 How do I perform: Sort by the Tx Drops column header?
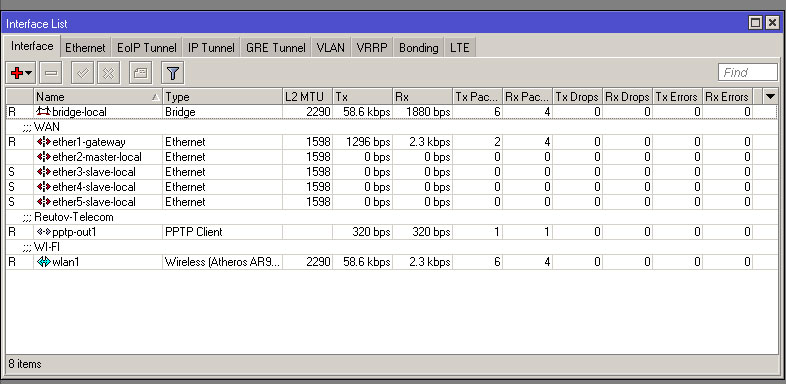point(577,96)
